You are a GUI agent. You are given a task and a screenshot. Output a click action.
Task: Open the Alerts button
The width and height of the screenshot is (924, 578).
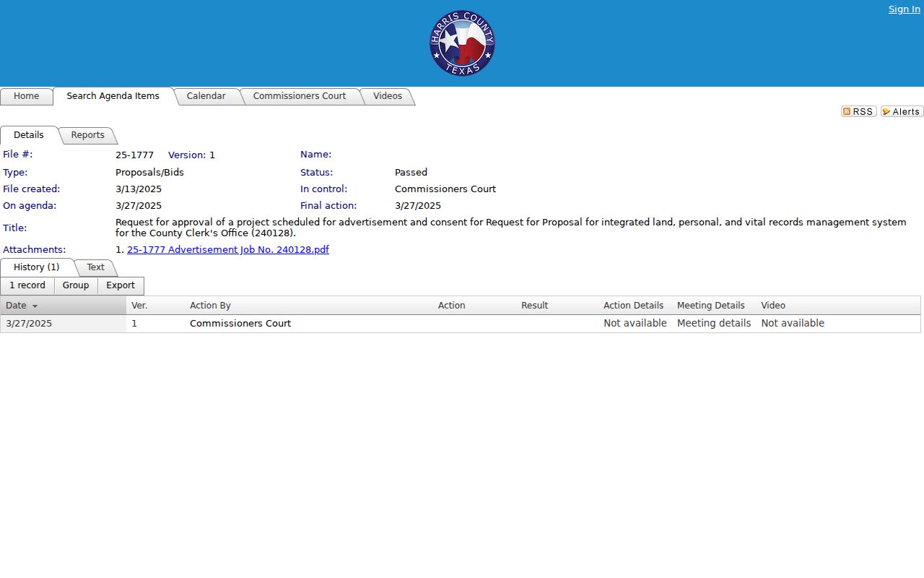(x=902, y=111)
